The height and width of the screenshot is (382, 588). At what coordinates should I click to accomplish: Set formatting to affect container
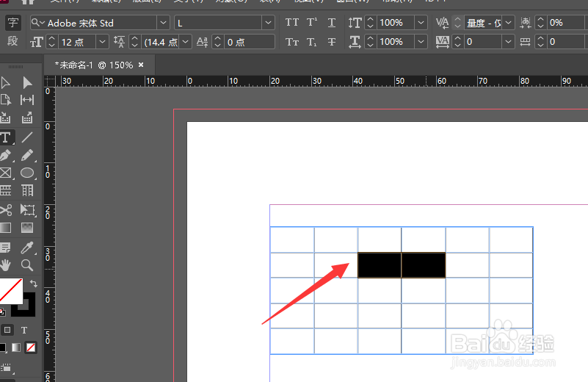click(x=7, y=331)
